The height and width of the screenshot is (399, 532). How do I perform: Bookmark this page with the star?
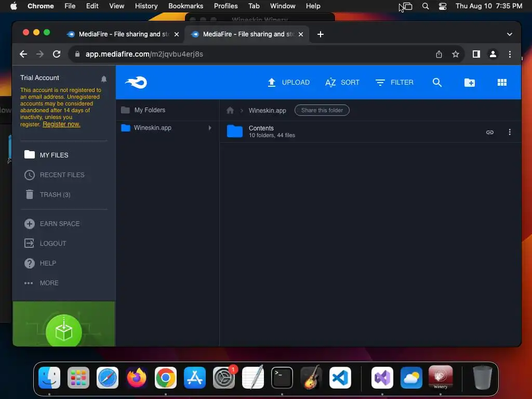455,54
